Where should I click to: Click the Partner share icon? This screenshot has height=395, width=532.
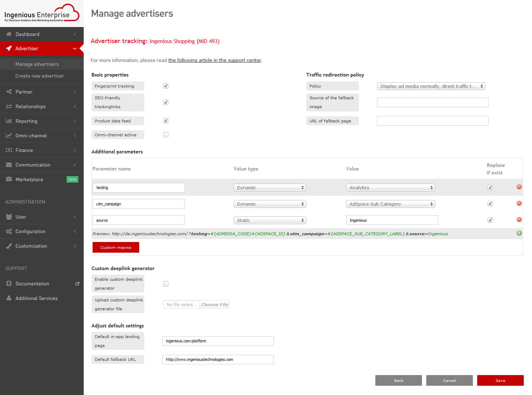pos(9,92)
